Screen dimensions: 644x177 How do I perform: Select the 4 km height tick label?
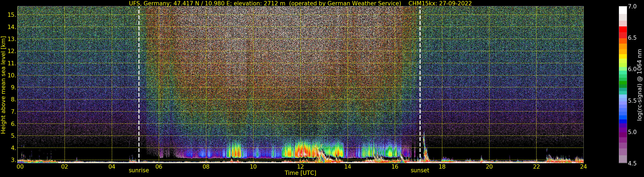(14, 148)
